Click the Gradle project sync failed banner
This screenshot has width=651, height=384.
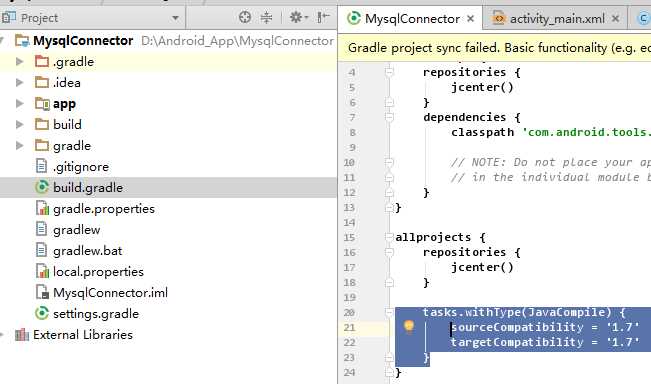(x=494, y=48)
